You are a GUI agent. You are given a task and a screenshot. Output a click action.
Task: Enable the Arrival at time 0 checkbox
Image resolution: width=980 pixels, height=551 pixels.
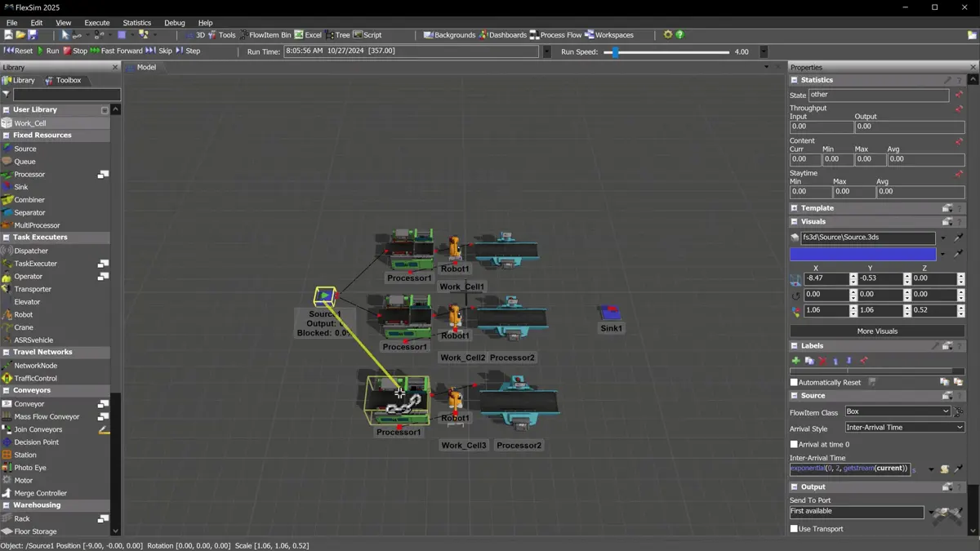tap(794, 444)
